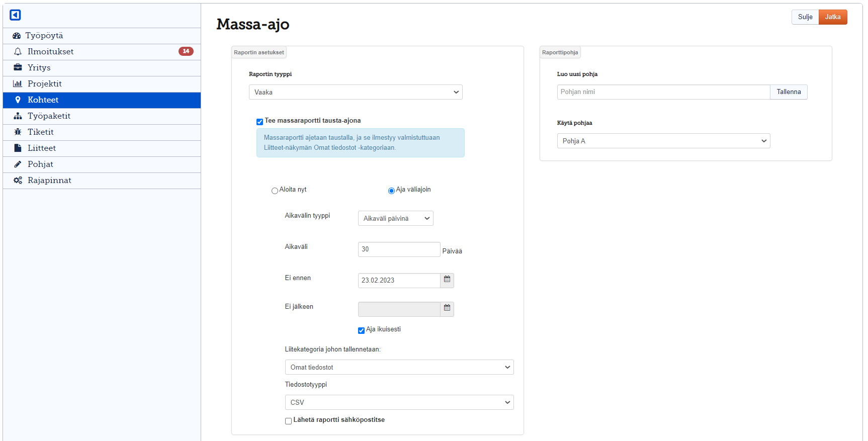Open Käytä pohjaa dropdown showing Pohja A
Viewport: 868px width, 441px height.
(x=663, y=141)
